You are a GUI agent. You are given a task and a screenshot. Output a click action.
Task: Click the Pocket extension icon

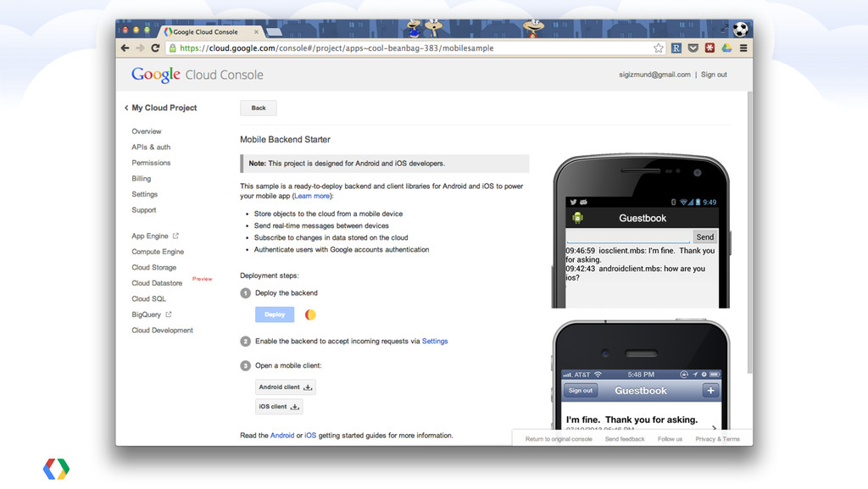693,48
